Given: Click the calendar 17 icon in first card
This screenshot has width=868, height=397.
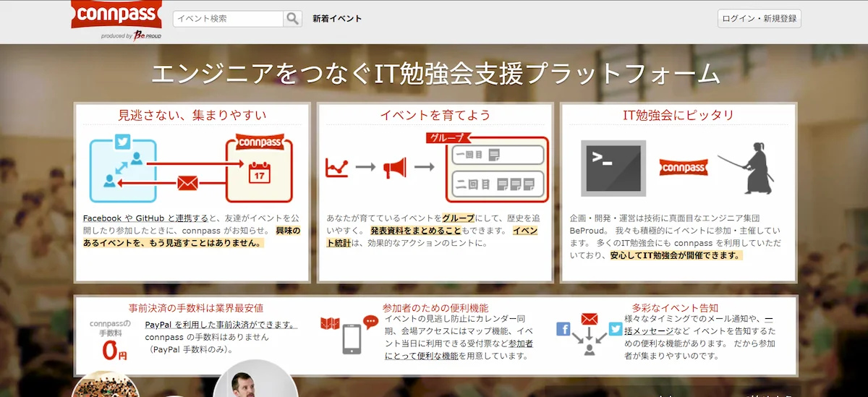Looking at the screenshot, I should click(x=259, y=173).
